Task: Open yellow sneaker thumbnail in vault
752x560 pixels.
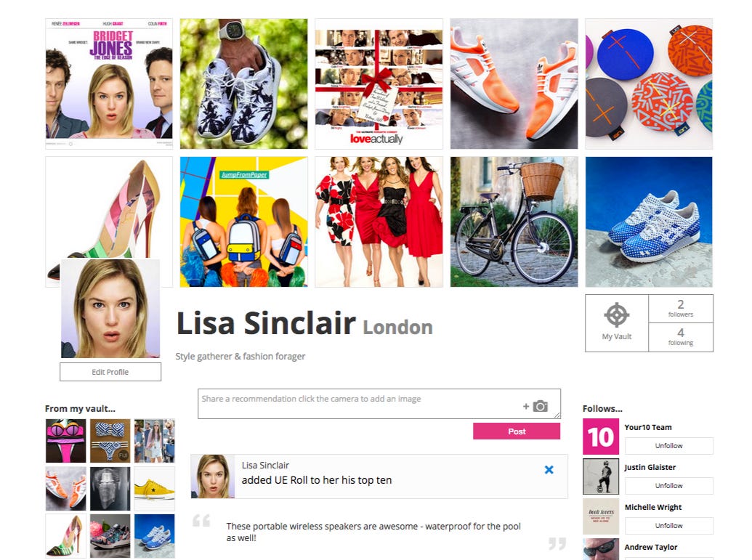Action: click(155, 489)
